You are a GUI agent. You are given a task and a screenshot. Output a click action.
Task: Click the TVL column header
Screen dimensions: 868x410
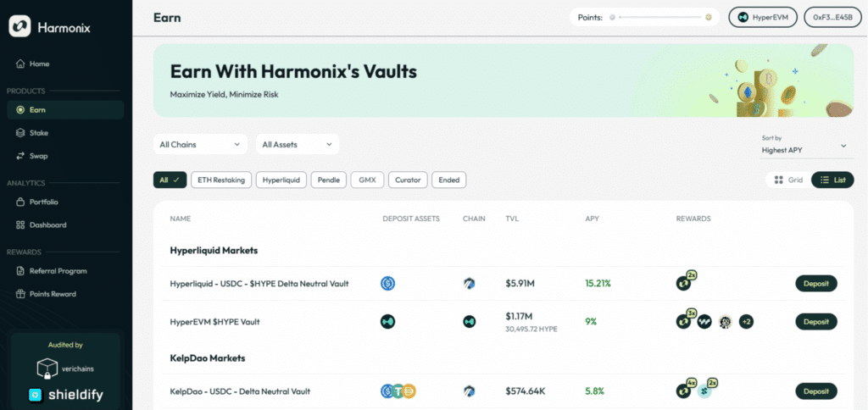pyautogui.click(x=511, y=219)
